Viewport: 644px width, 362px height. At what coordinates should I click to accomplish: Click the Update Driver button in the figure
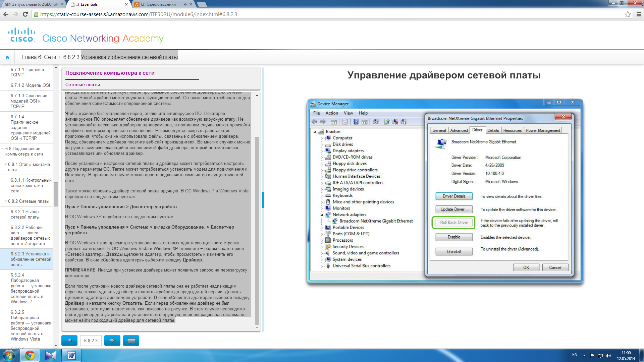[x=454, y=209]
